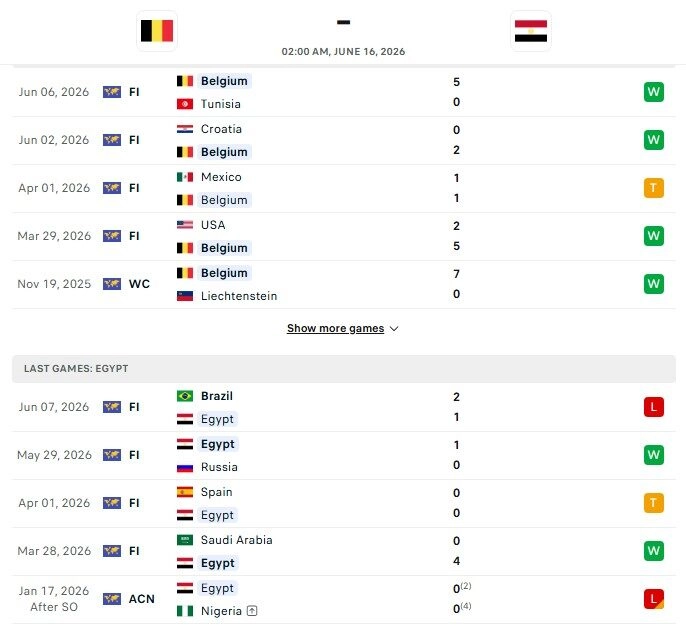This screenshot has width=686, height=626.
Task: Click the Belgium flag in the match header
Action: [157, 31]
